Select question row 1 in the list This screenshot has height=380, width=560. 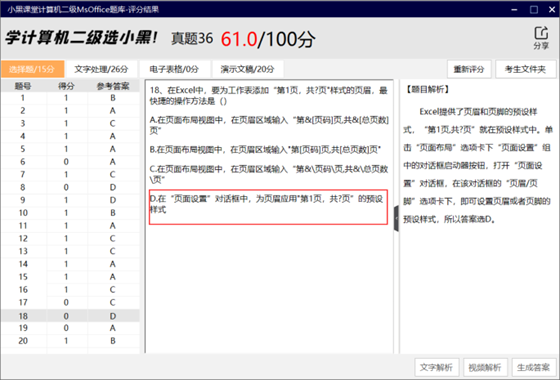tap(70, 98)
